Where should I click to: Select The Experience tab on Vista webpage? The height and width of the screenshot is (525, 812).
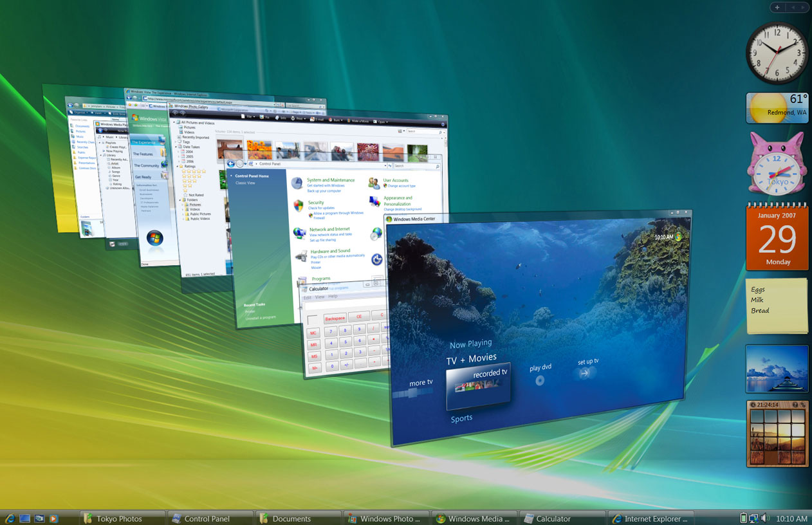pos(148,142)
